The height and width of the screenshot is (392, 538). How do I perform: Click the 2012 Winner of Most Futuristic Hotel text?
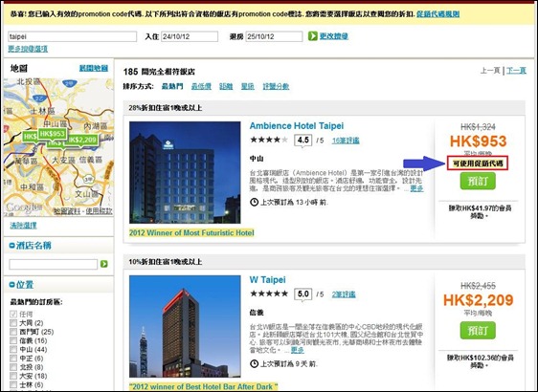[191, 233]
